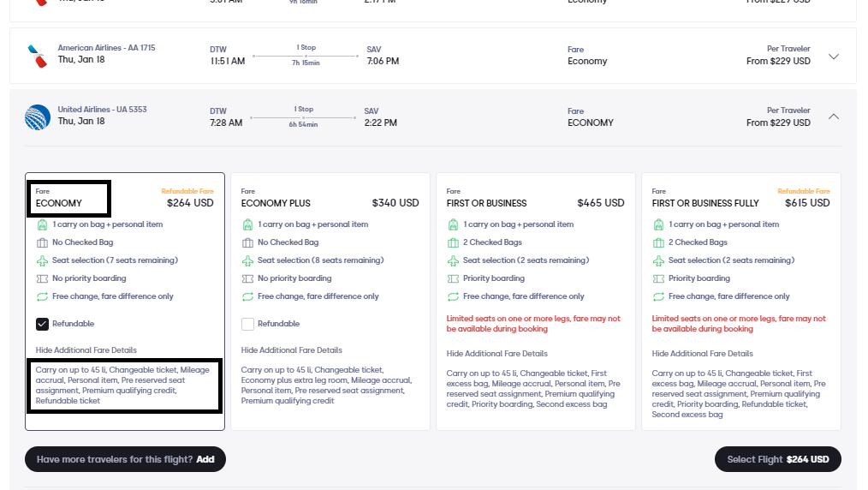Select FIRST OR BUSINESS FULLY $615 USD fare
This screenshot has height=490, width=868.
(x=740, y=302)
